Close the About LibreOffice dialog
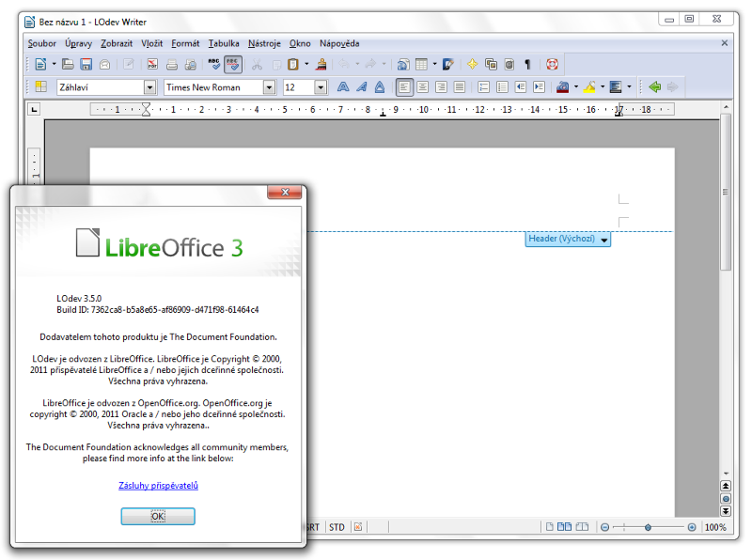The height and width of the screenshot is (560, 752). click(285, 192)
